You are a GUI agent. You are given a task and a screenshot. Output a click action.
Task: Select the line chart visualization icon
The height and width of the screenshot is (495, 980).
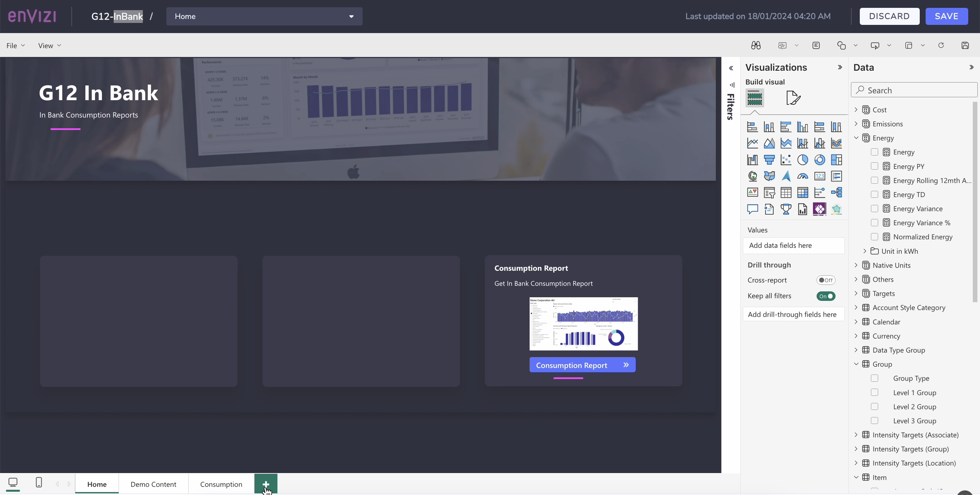coord(752,143)
